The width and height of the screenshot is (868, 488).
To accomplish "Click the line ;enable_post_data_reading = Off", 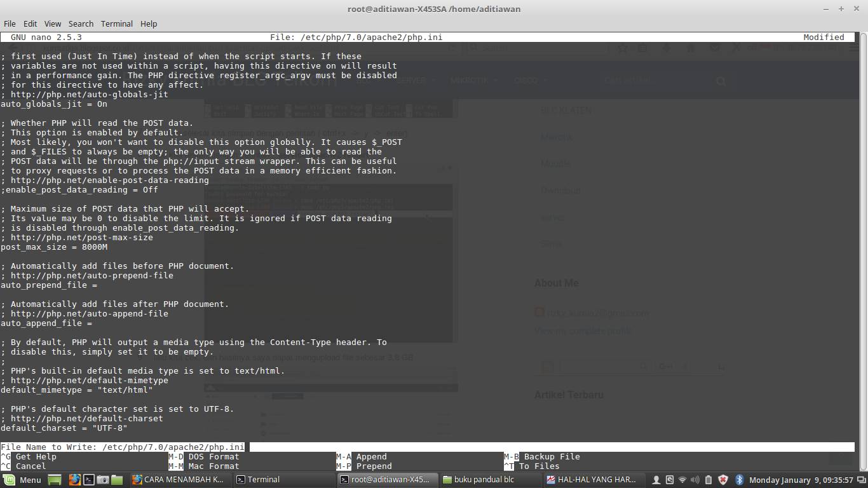I will 79,189.
